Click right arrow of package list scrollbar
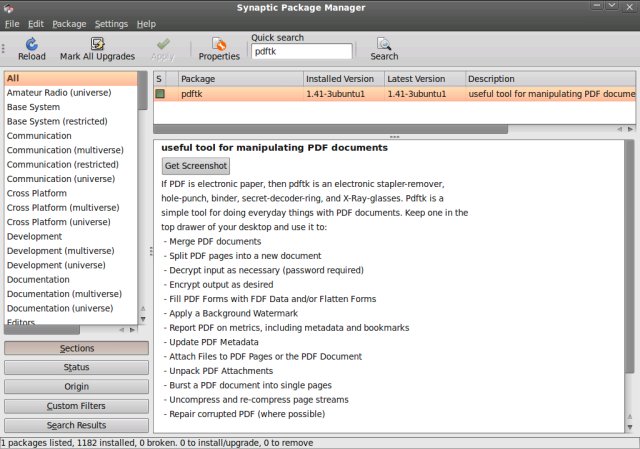This screenshot has width=640, height=449. pyautogui.click(x=631, y=129)
